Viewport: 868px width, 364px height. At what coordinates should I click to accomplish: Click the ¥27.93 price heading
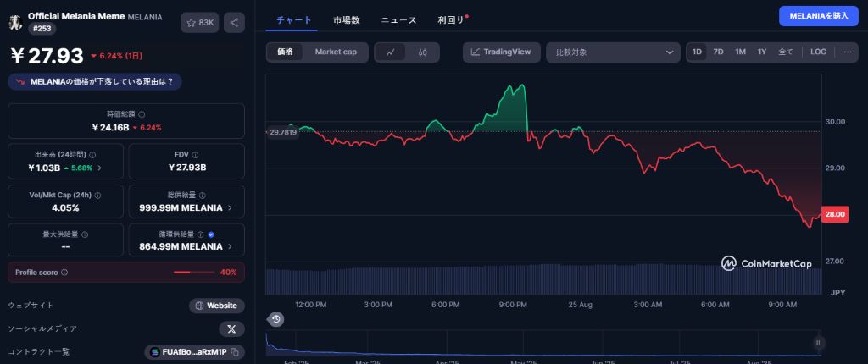pyautogui.click(x=47, y=56)
